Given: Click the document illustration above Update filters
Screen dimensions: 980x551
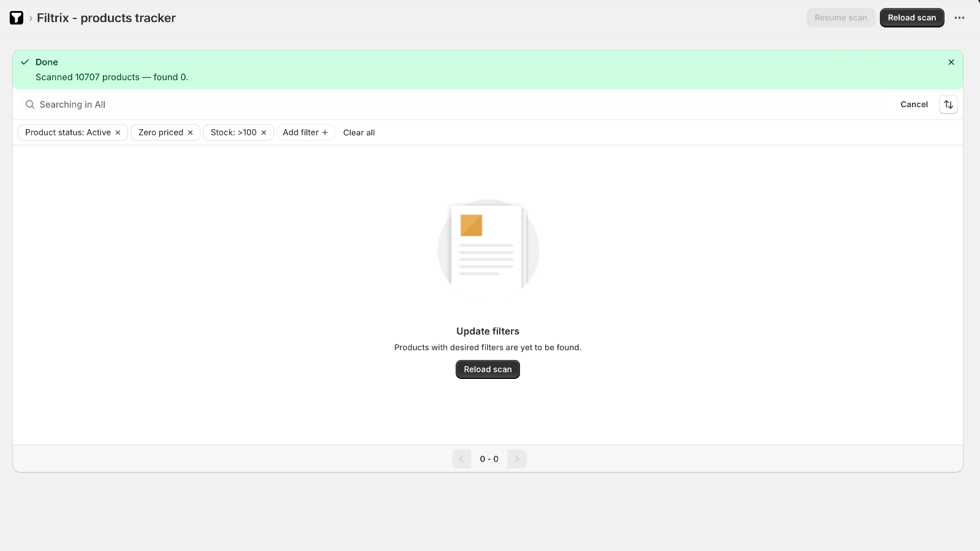Looking at the screenshot, I should 488,244.
